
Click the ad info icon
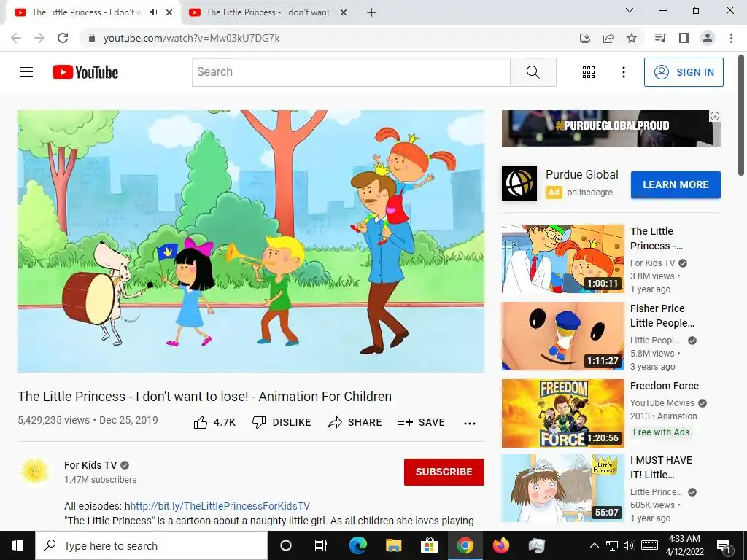point(715,116)
